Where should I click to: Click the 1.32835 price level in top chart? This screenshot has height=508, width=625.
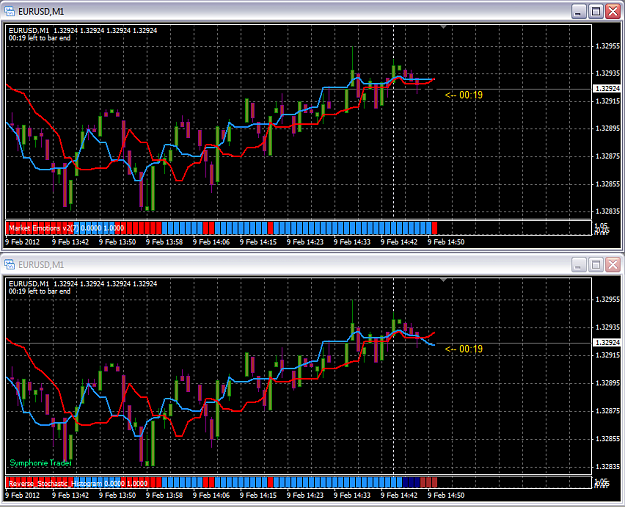pos(608,211)
